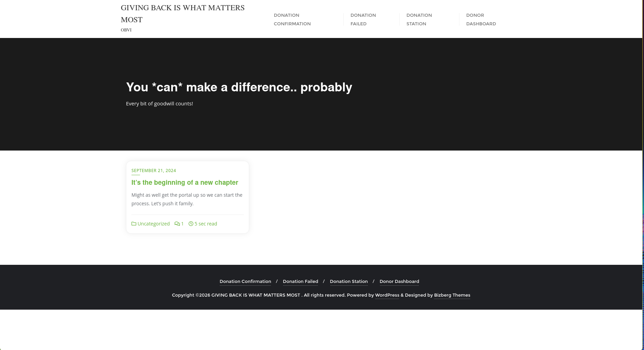Open the Bizberg Themes link
644x350 pixels.
pyautogui.click(x=452, y=295)
